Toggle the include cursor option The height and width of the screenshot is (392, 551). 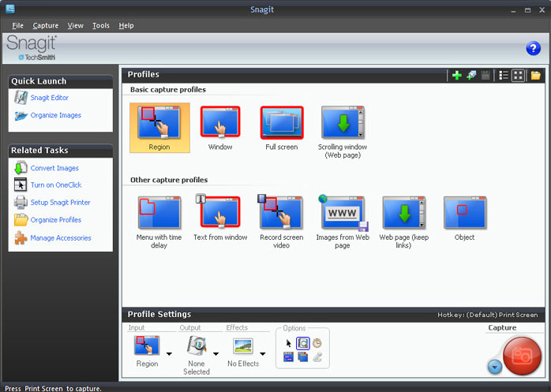[x=288, y=343]
